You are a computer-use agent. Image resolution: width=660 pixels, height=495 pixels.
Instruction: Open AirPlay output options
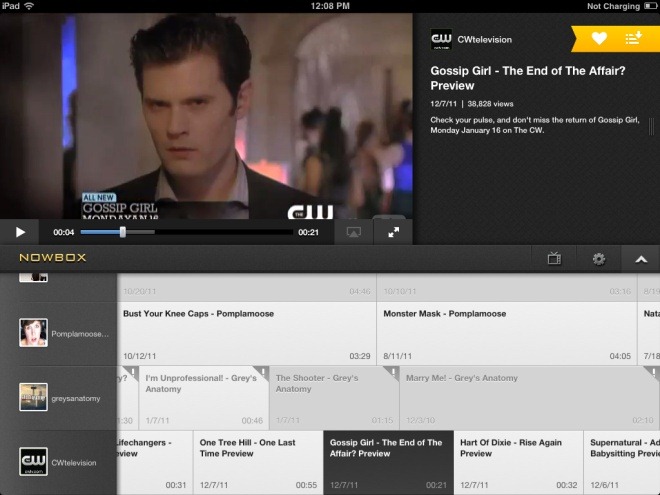(x=354, y=232)
